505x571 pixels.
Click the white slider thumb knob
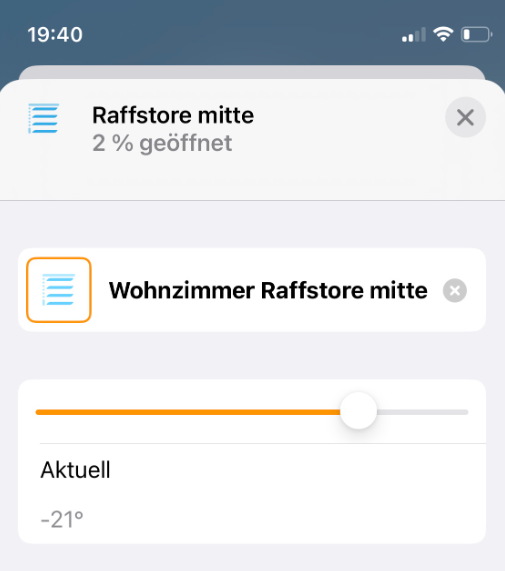tap(358, 411)
